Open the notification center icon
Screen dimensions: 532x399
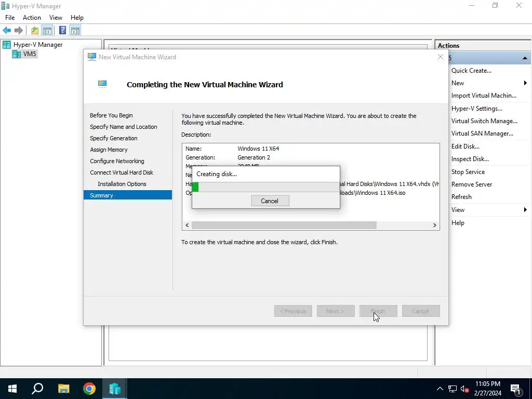(515, 389)
